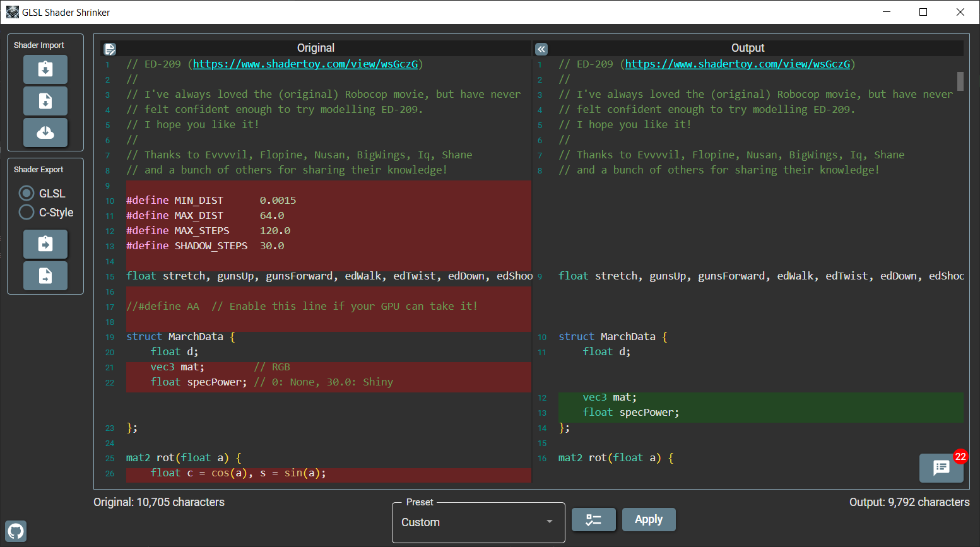980x547 pixels.
Task: Click '// Thanks to Evvvvil' comment in Output pane
Action: [731, 155]
